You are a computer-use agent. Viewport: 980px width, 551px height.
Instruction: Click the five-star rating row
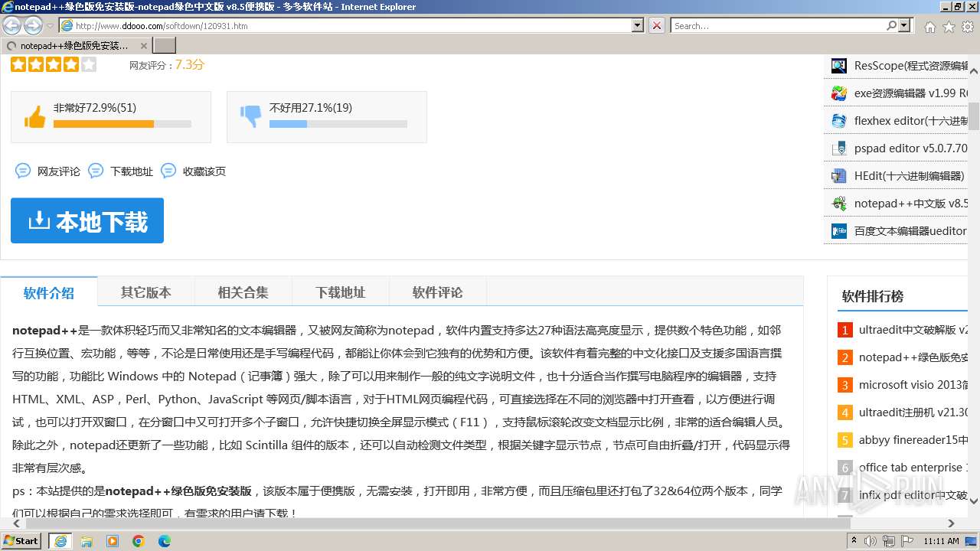pyautogui.click(x=54, y=64)
